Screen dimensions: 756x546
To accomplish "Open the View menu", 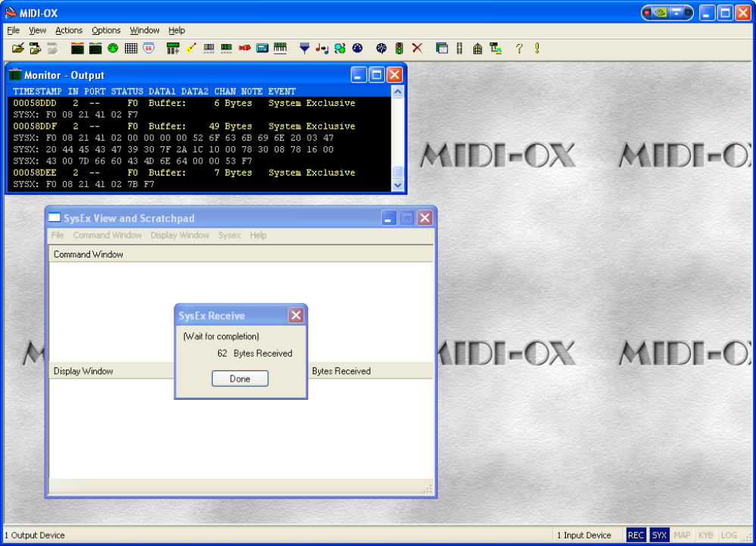I will click(x=38, y=30).
